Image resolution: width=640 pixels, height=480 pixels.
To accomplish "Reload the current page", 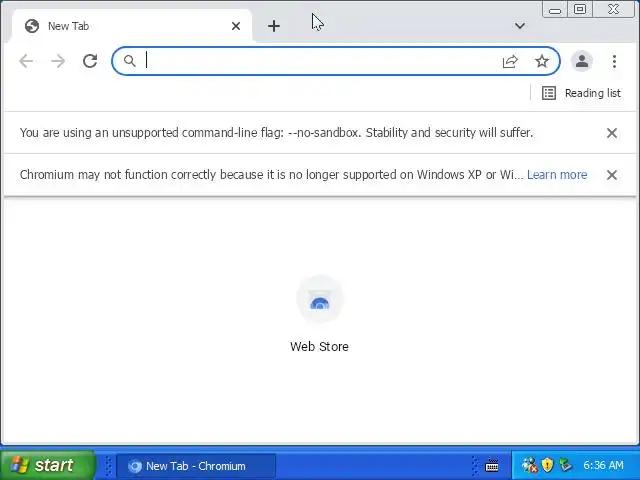I will point(90,61).
